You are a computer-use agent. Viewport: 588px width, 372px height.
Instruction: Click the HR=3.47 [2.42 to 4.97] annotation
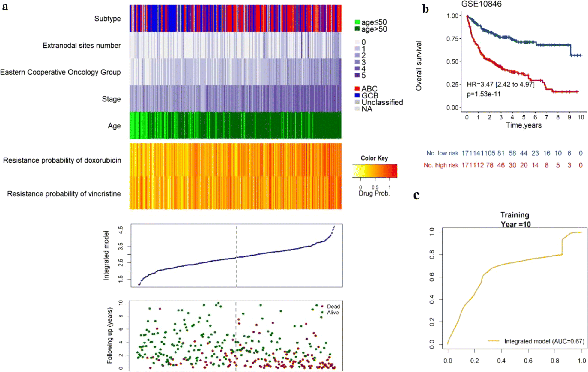[500, 84]
